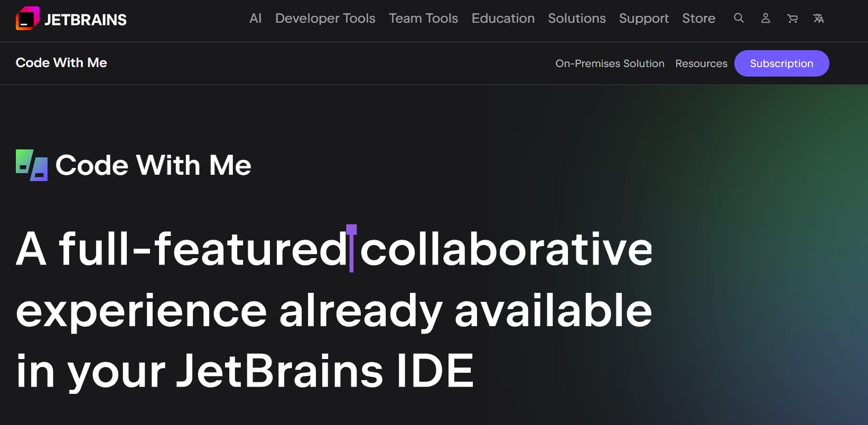Screen dimensions: 868x425
Task: Go to the Store menu item
Action: pos(699,18)
